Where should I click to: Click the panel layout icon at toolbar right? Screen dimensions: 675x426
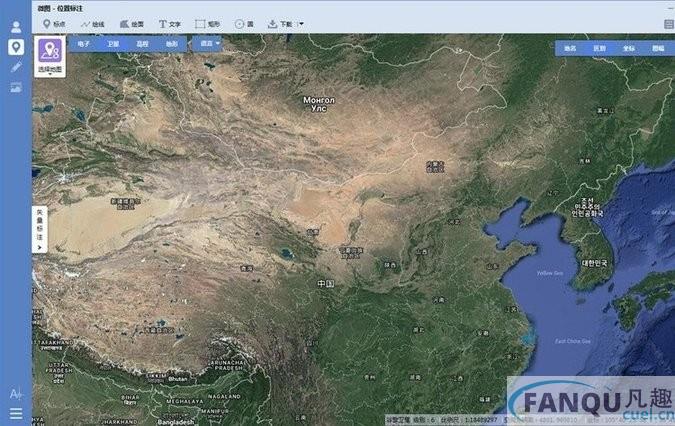point(669,25)
